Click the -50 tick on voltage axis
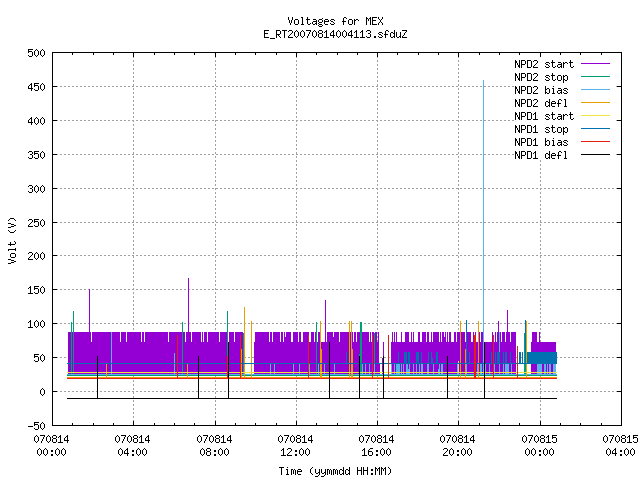640x480 pixels. tap(36, 426)
